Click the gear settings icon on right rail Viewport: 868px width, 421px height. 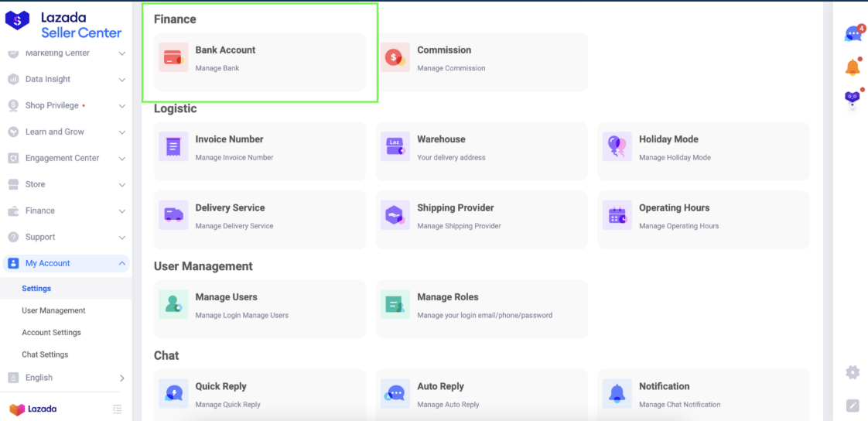853,372
